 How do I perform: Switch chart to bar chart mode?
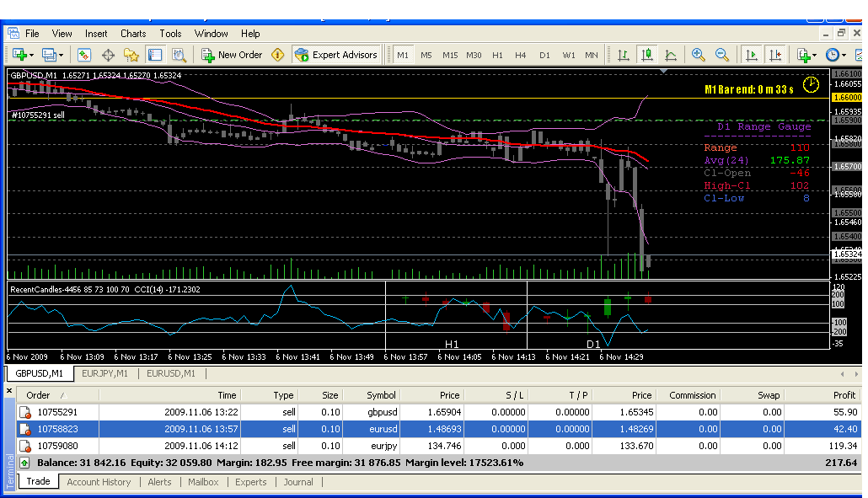pyautogui.click(x=624, y=55)
